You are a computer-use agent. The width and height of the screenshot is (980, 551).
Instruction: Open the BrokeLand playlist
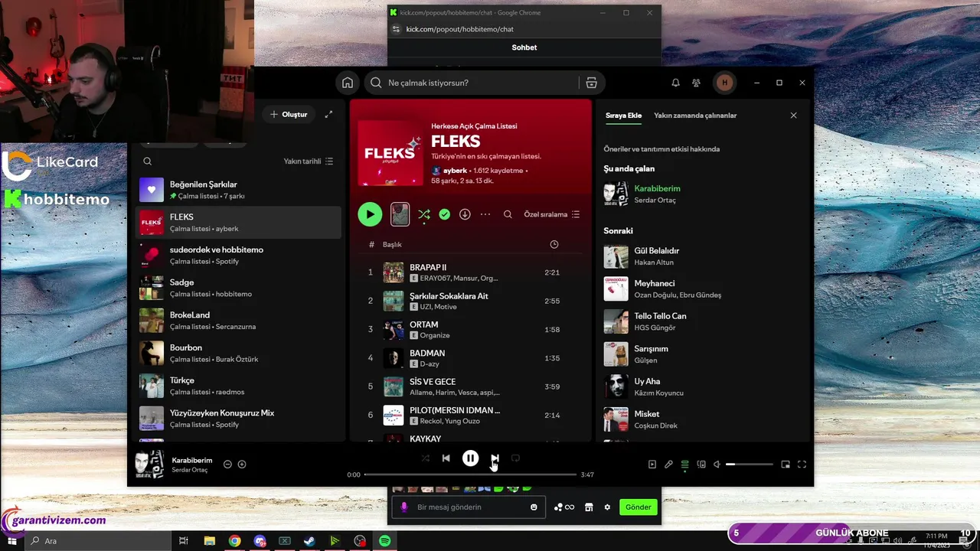click(238, 320)
